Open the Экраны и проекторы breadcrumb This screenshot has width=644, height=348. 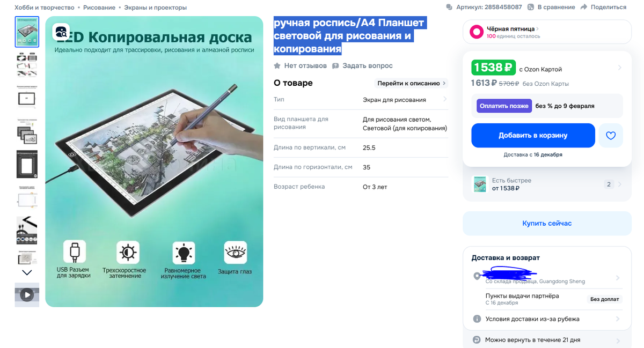pyautogui.click(x=156, y=8)
